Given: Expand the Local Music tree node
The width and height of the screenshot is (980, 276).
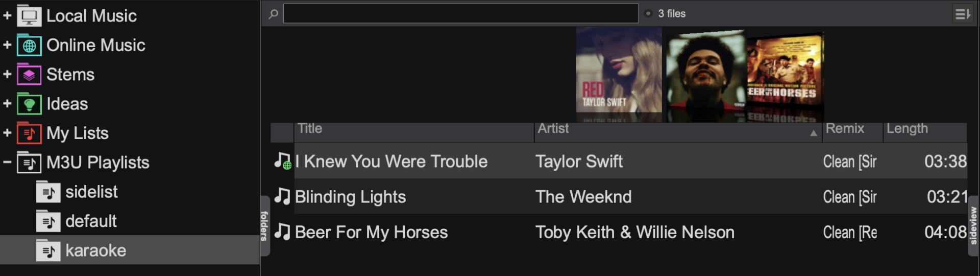Looking at the screenshot, I should tap(7, 16).
